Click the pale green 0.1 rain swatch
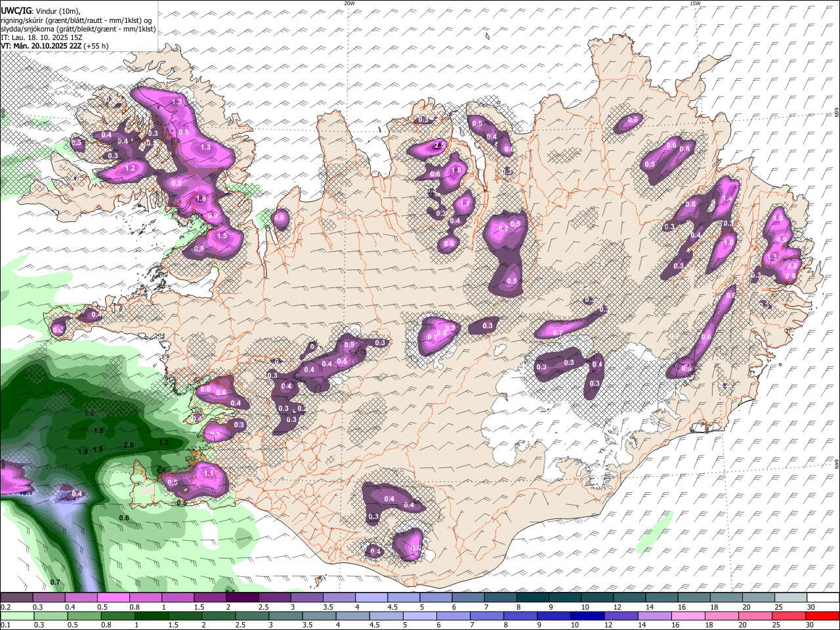This screenshot has height=630, width=840. [16, 616]
